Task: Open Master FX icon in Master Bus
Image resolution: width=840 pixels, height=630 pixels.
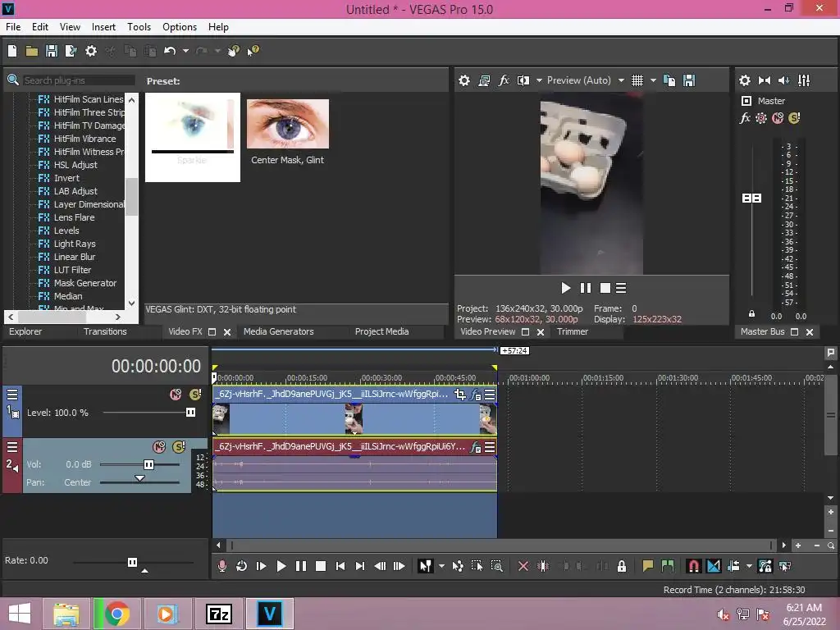Action: click(x=745, y=118)
